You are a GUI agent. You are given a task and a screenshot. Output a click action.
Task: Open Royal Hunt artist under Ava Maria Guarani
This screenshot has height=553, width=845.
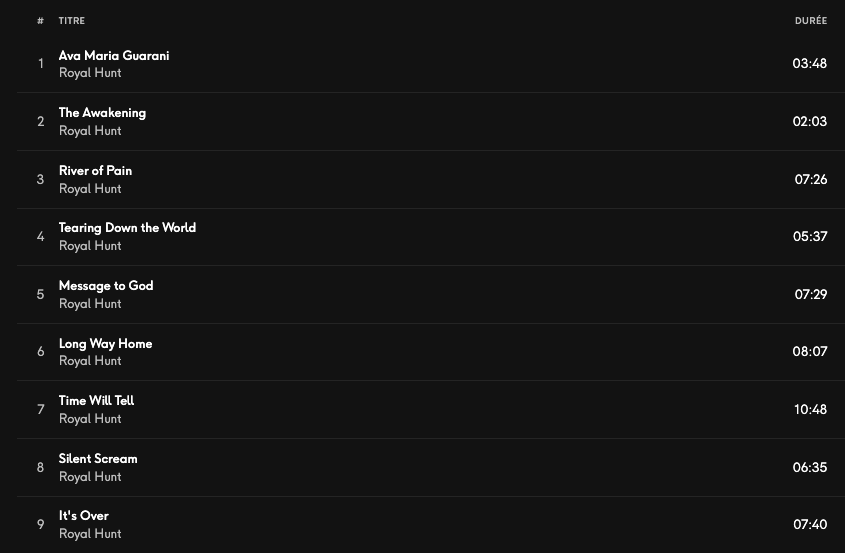pos(90,73)
